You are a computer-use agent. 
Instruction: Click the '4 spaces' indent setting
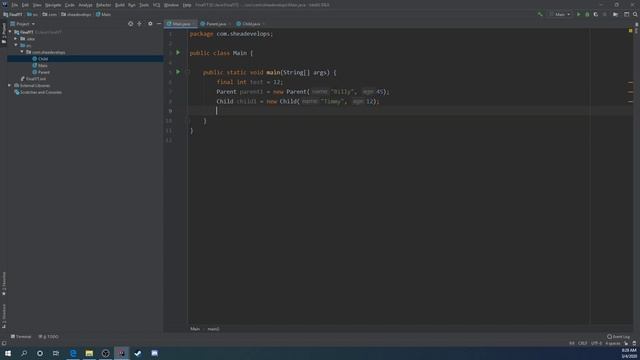(613, 343)
